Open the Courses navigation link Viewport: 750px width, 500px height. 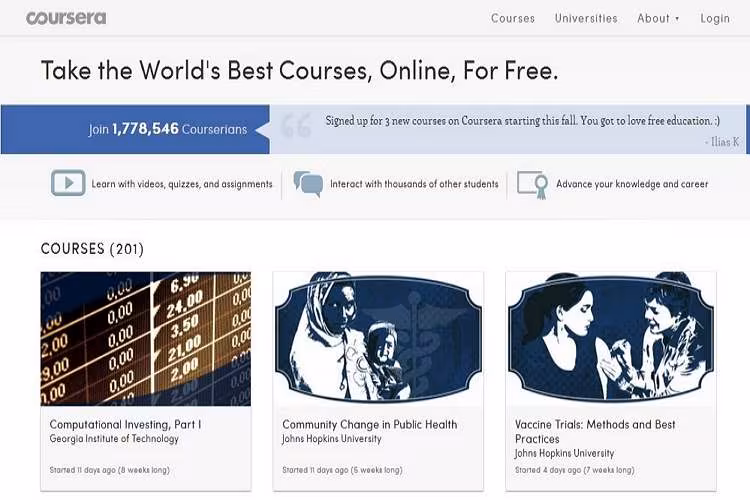point(513,18)
